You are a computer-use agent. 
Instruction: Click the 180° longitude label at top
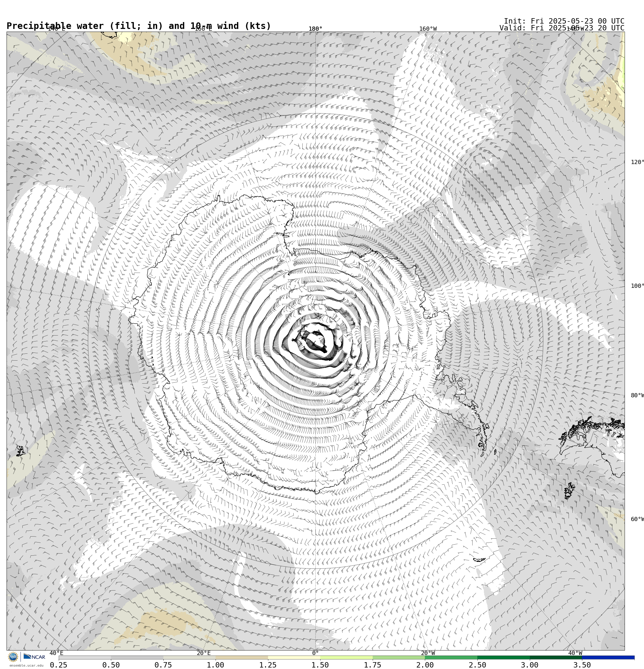point(315,29)
